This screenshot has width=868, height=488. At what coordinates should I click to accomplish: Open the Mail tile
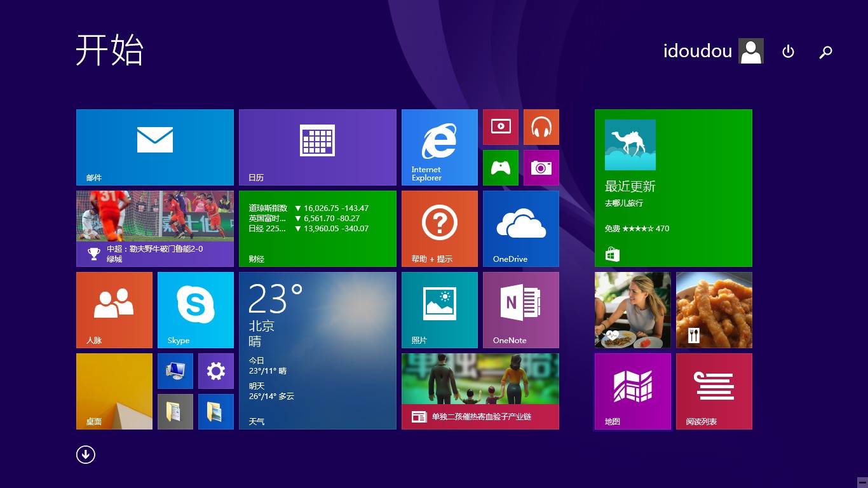(155, 147)
